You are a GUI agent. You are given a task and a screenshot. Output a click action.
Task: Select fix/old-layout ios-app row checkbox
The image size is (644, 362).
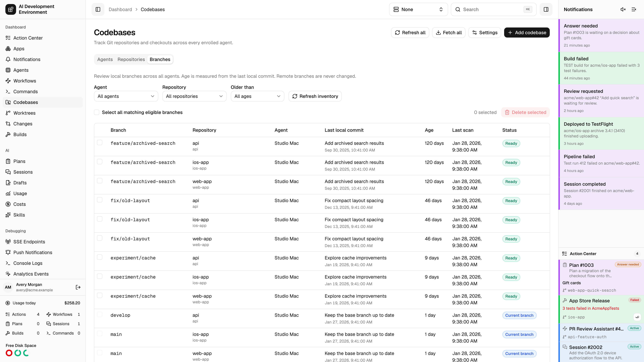tap(99, 219)
